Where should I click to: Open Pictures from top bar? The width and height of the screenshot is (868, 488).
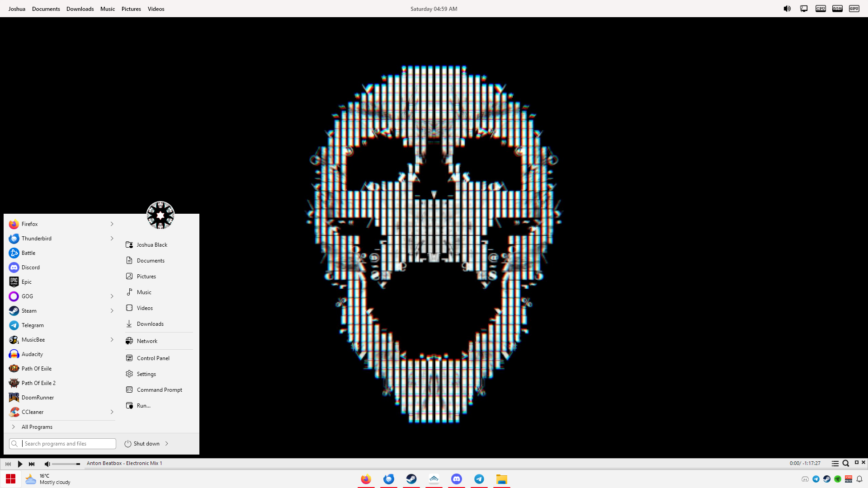tap(131, 9)
